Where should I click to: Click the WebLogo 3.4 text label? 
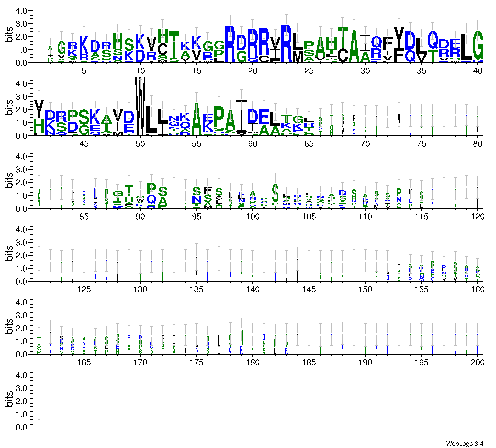(464, 444)
